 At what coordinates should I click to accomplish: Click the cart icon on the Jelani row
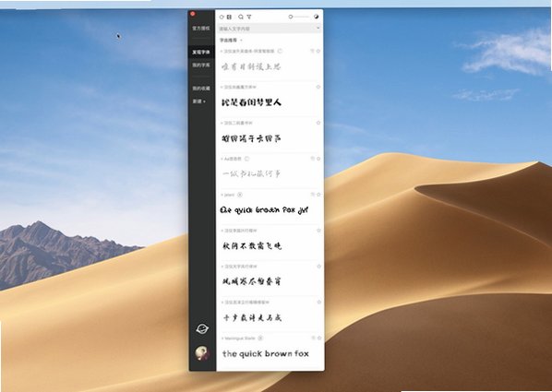click(312, 195)
